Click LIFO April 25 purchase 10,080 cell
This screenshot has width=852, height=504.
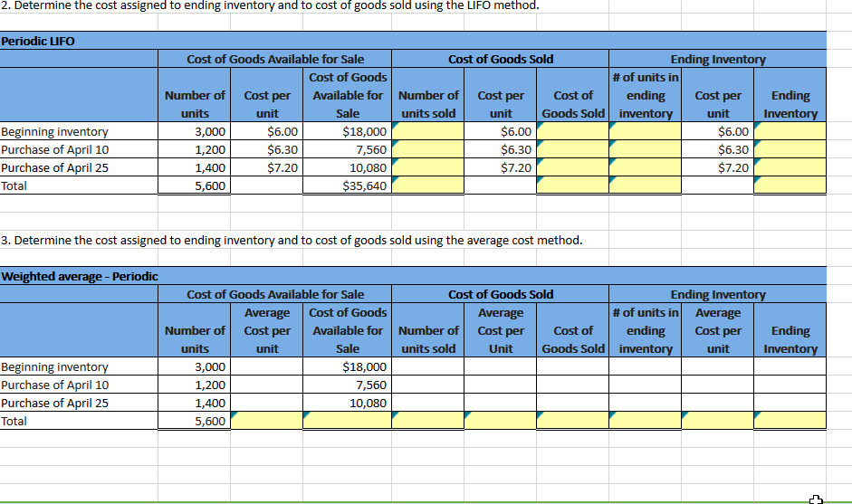[347, 167]
